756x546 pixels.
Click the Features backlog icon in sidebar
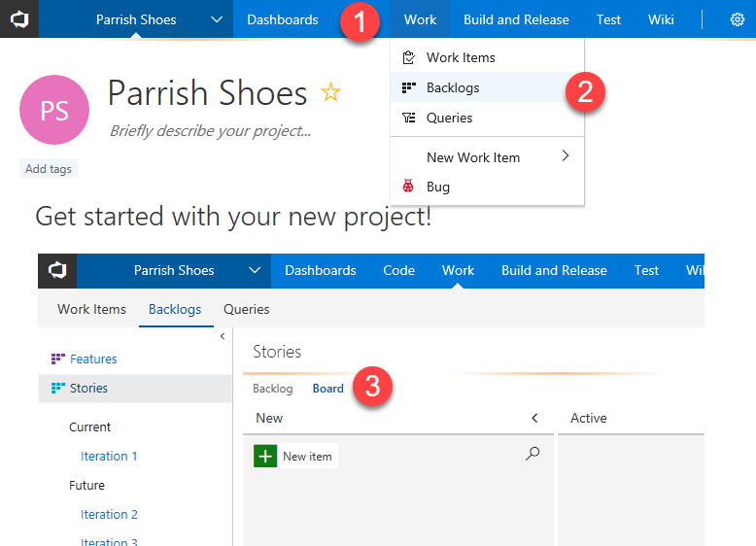[x=57, y=358]
